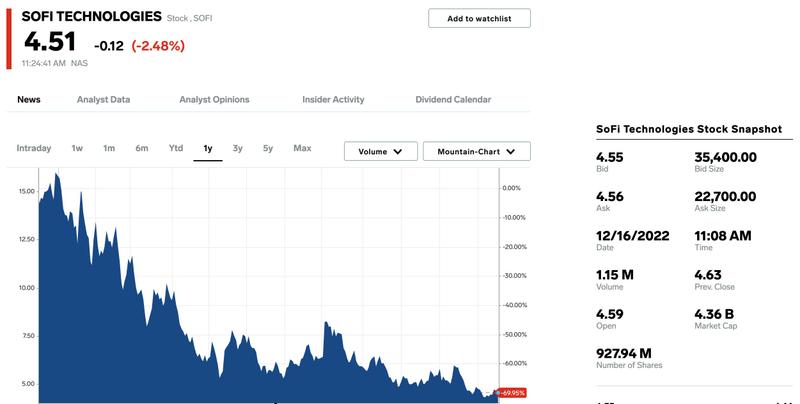The width and height of the screenshot is (800, 404).
Task: Select the 1w chart range
Action: point(77,148)
